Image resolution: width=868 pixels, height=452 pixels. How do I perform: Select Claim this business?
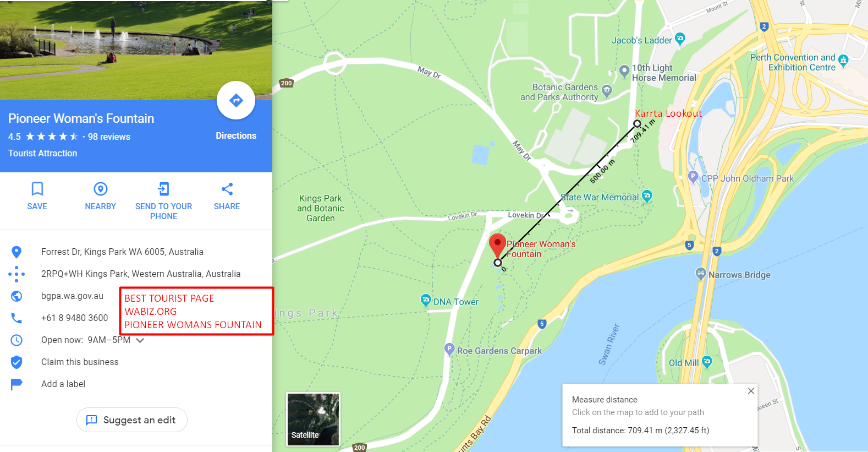point(80,362)
